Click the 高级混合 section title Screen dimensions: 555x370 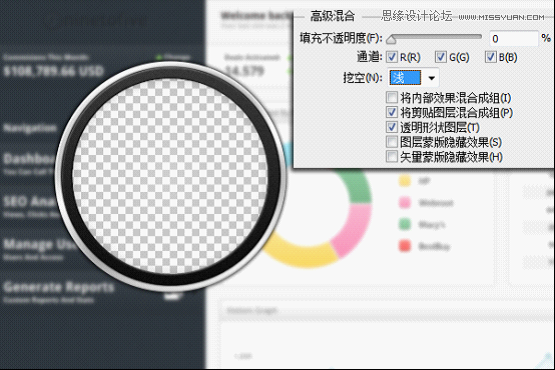click(x=332, y=16)
